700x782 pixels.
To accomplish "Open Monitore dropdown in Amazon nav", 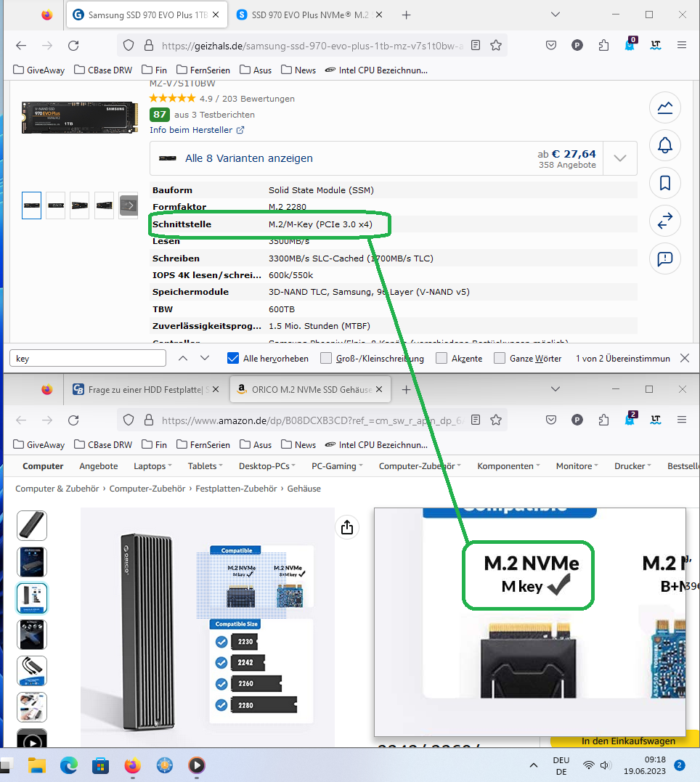I will point(577,466).
